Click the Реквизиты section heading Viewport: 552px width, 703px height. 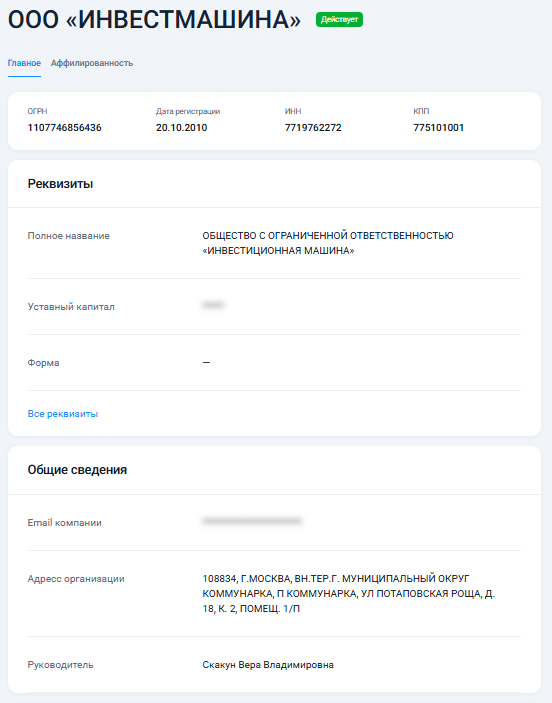tap(60, 184)
